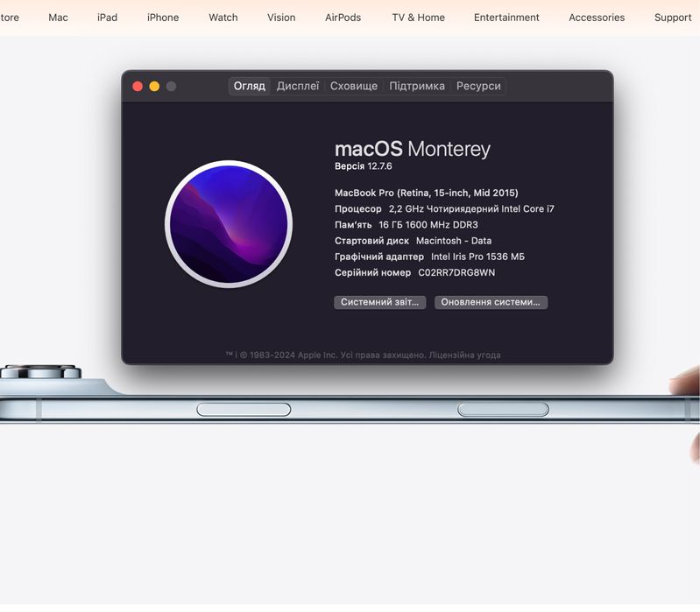Open the Mac section in website navigation

pos(58,18)
